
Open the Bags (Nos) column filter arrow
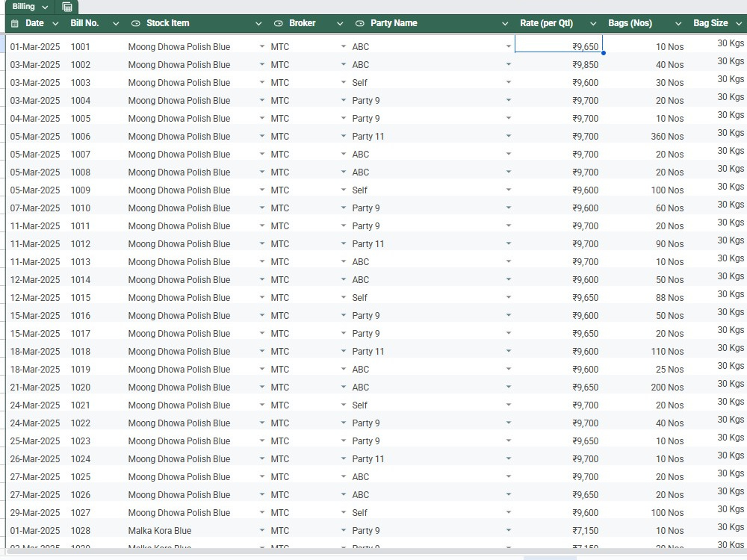click(x=678, y=23)
